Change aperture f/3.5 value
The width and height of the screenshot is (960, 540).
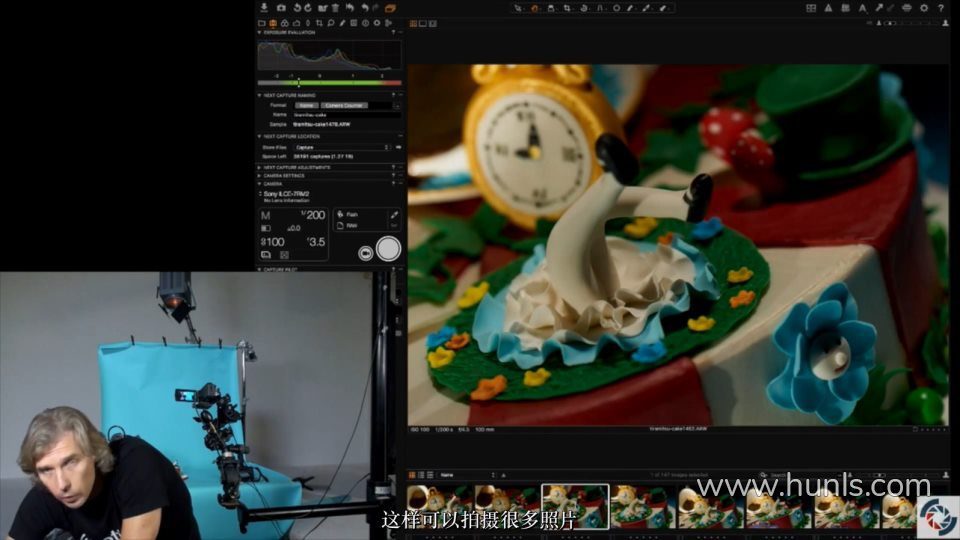(x=316, y=242)
